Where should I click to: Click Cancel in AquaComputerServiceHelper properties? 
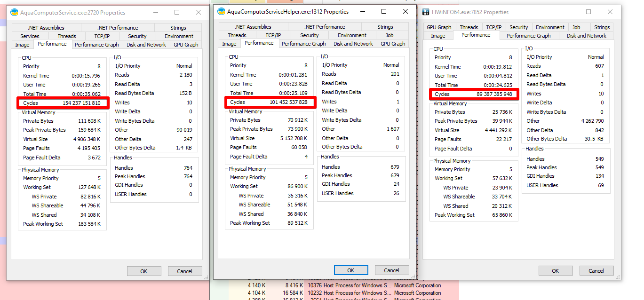(392, 270)
